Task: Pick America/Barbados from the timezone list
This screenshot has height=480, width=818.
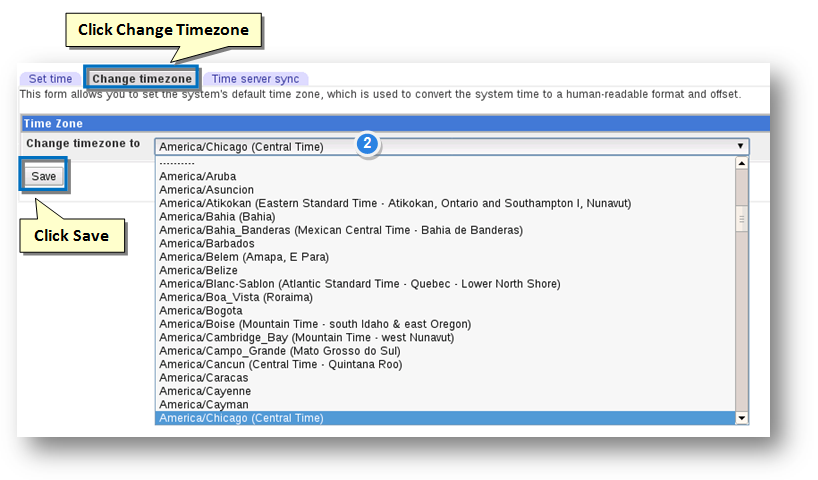Action: pos(206,244)
